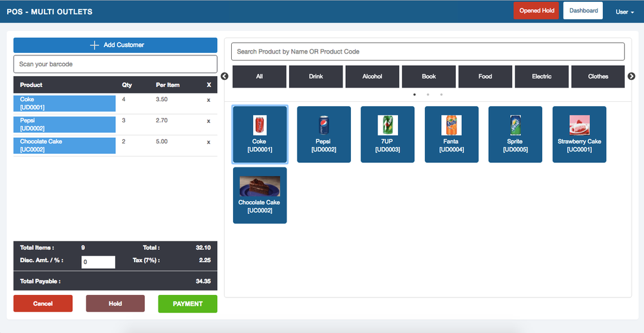Go to the first category page dot
The height and width of the screenshot is (333, 644).
(x=414, y=95)
